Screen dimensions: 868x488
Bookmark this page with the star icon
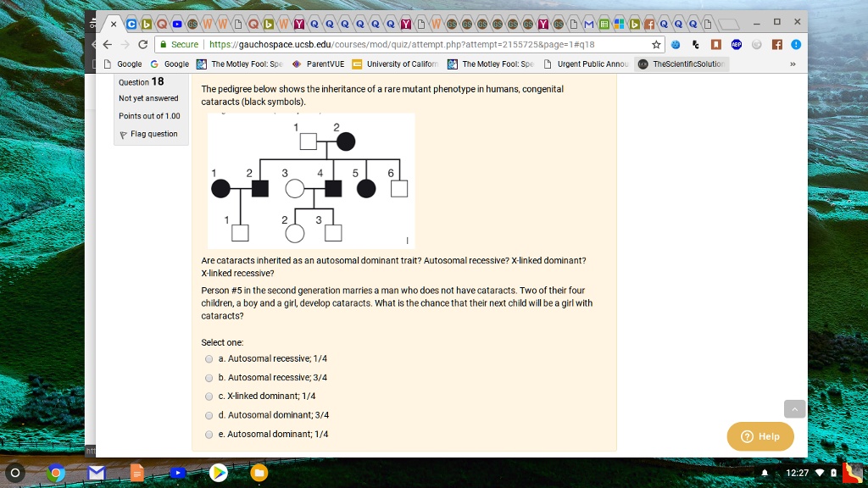656,44
